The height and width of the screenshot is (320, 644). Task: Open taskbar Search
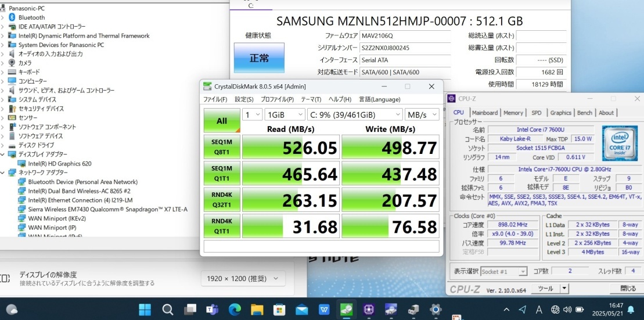coord(167,310)
